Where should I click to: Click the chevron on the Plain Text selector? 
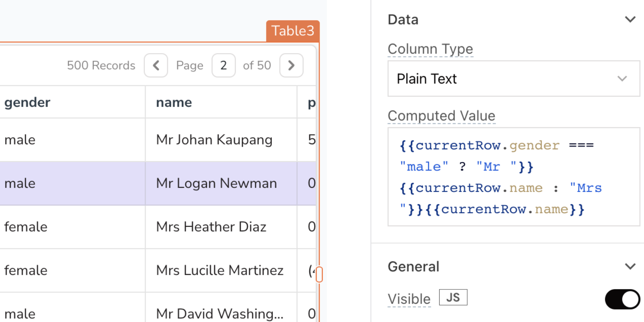pos(622,79)
